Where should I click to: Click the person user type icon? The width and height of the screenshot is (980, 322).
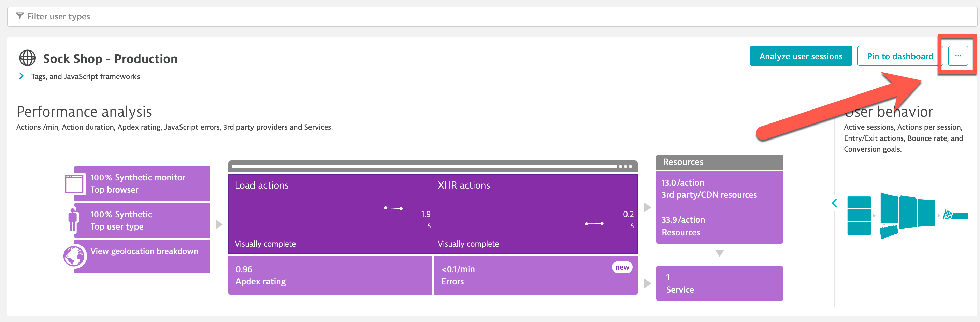[x=73, y=219]
